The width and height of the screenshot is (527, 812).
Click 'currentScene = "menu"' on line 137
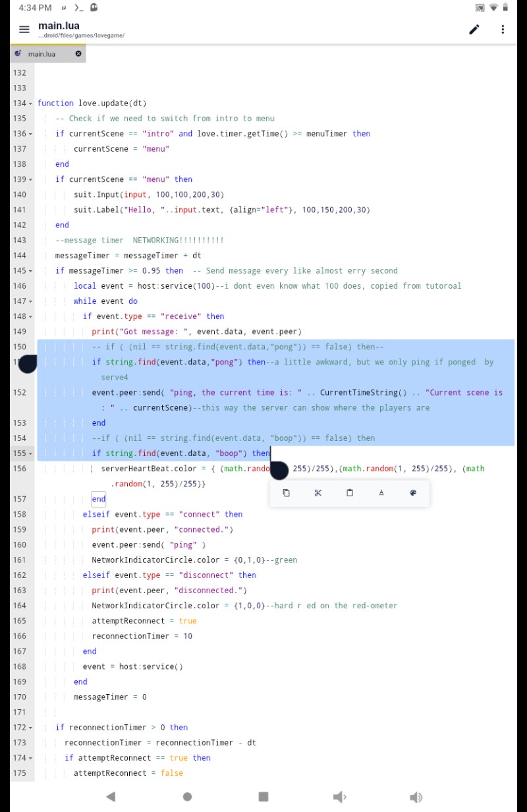(121, 149)
